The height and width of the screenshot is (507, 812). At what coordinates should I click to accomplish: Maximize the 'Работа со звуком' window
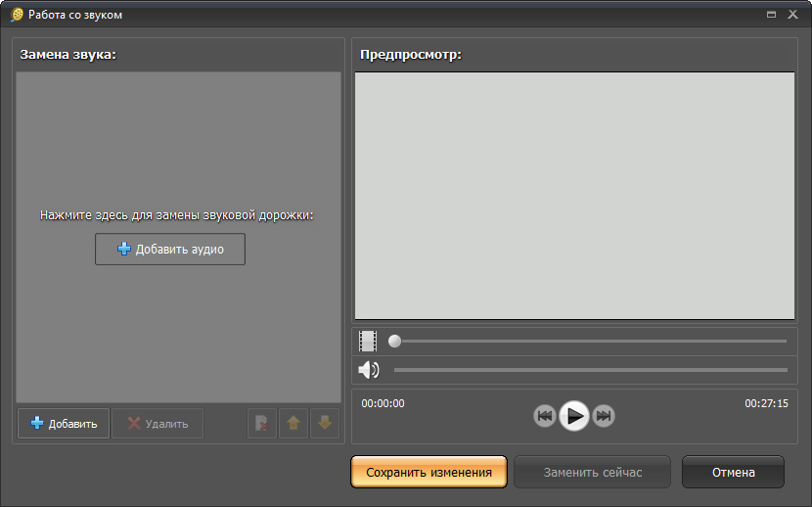[771, 15]
